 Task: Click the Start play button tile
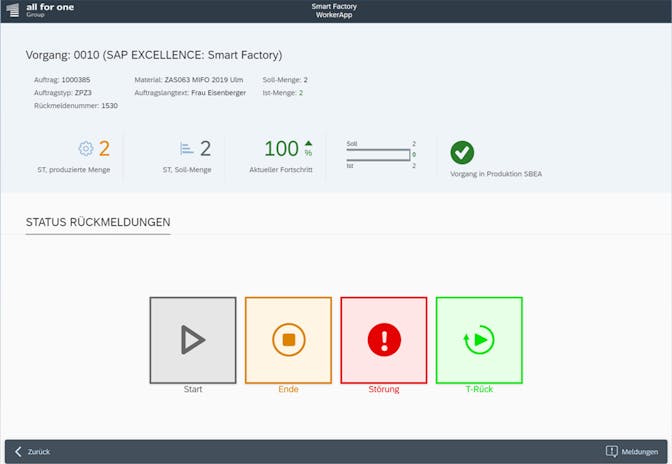[193, 340]
